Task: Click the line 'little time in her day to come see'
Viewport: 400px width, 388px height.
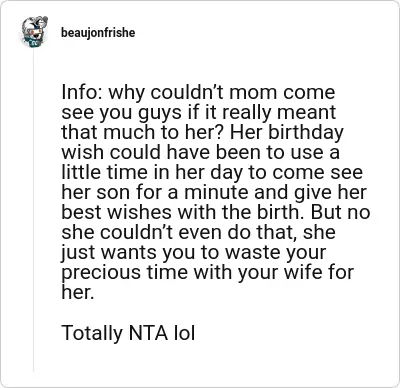Action: [212, 172]
